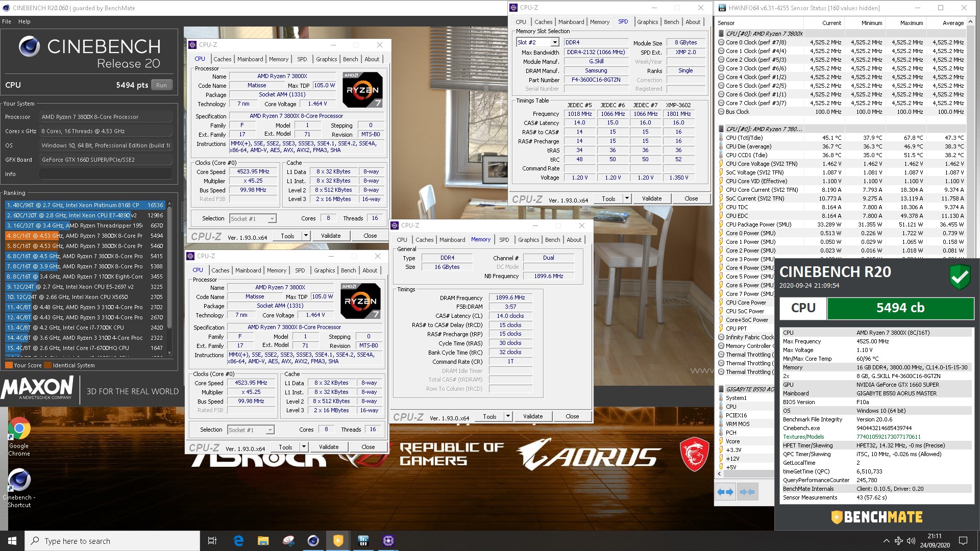980x551 pixels.
Task: Click Close button in CPU-Z Memory window
Action: click(x=572, y=416)
